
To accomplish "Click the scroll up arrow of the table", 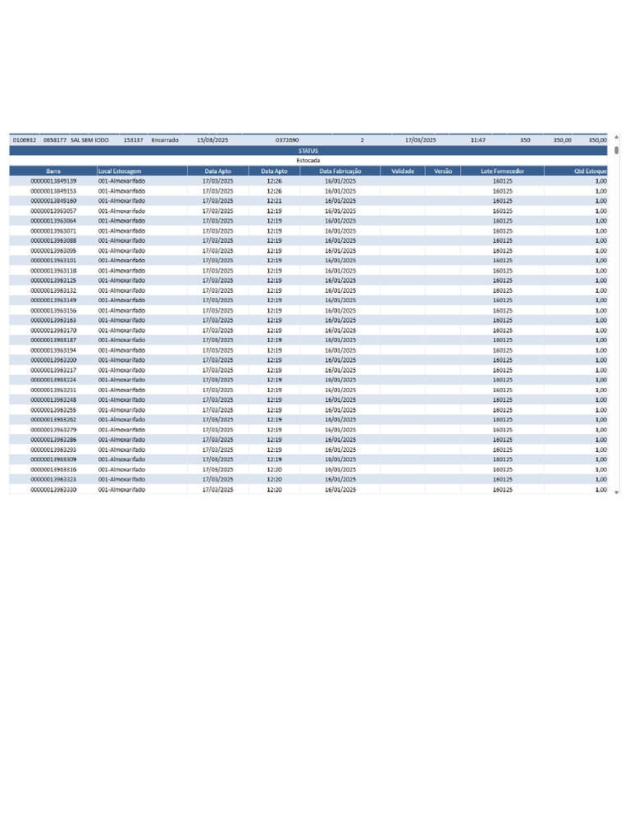I will pyautogui.click(x=616, y=138).
